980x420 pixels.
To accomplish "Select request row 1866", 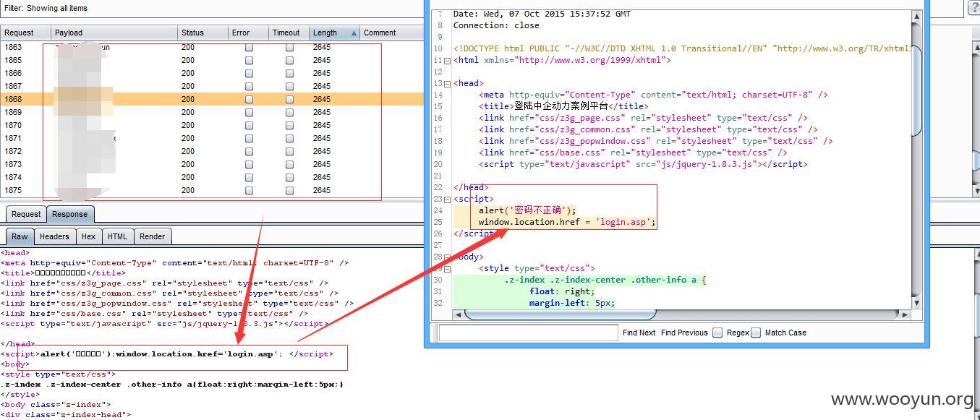I will click(212, 73).
